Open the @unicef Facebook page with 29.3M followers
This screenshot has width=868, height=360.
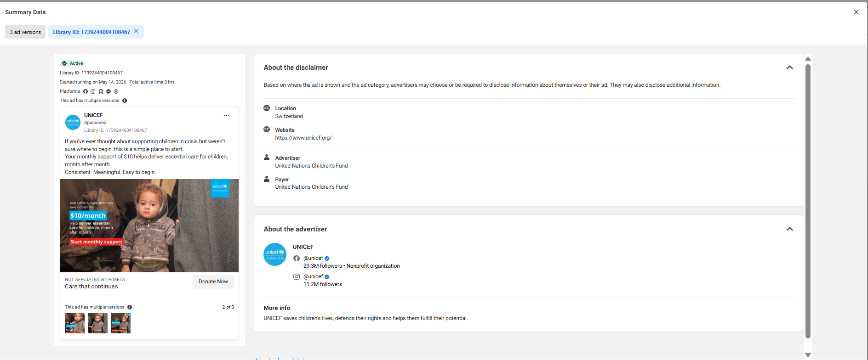point(313,258)
